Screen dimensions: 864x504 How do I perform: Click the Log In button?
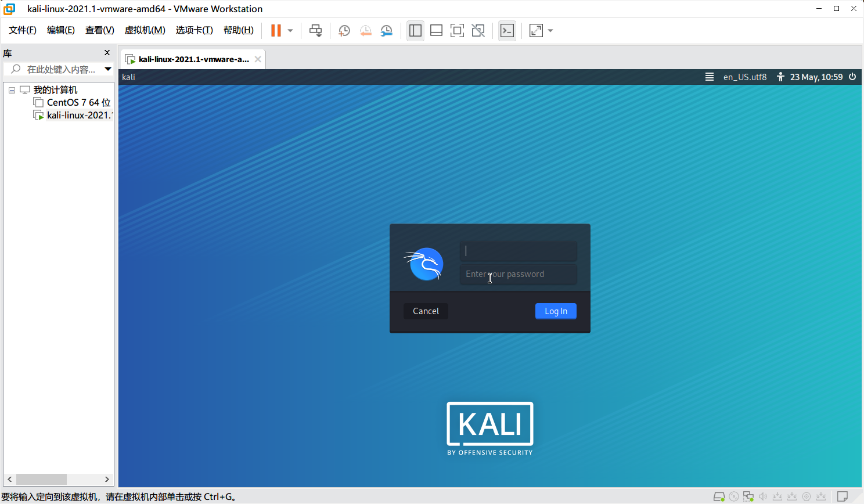pos(556,311)
